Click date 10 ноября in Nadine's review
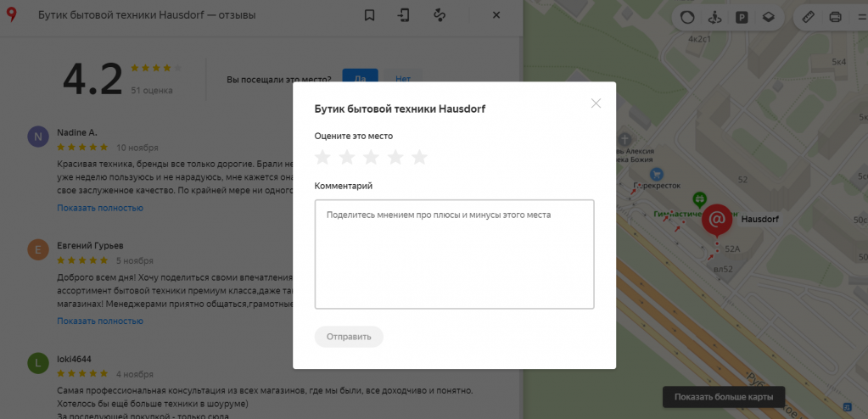This screenshot has height=419, width=868. (137, 148)
